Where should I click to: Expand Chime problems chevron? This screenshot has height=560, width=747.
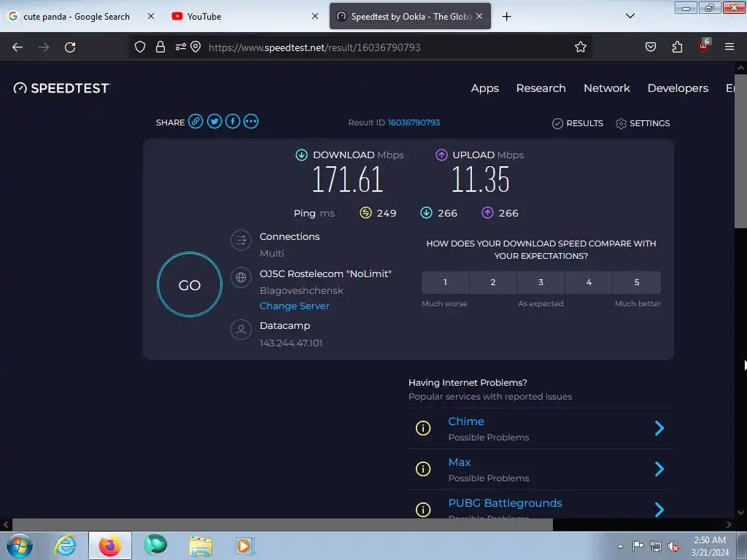coord(659,428)
